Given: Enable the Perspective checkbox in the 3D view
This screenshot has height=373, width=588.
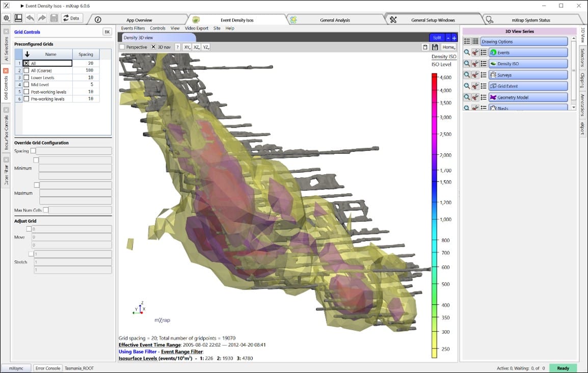Looking at the screenshot, I should click(x=121, y=47).
